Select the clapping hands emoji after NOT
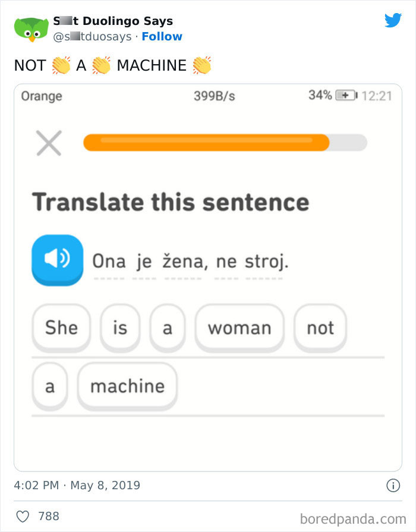This screenshot has height=532, width=416. pos(61,65)
